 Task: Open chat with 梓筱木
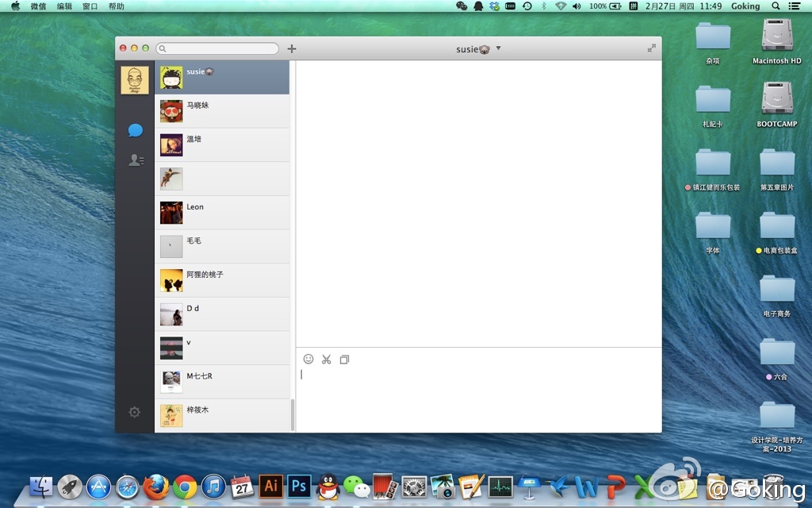(x=222, y=415)
